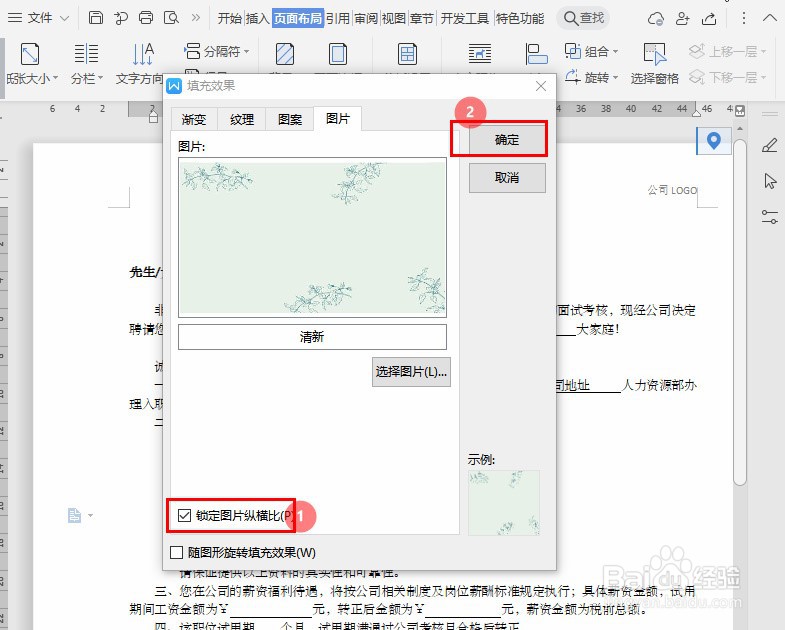Screen dimensions: 785x630
Task: Click the paragraph layout icon beside document text
Action: (x=75, y=515)
